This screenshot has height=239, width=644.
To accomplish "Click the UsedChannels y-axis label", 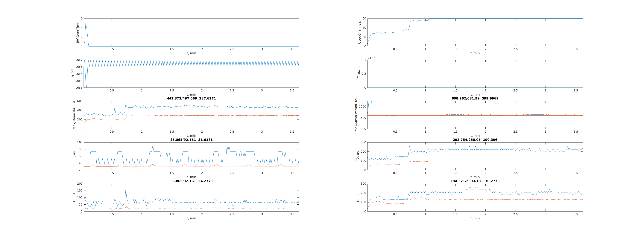I will click(359, 32).
